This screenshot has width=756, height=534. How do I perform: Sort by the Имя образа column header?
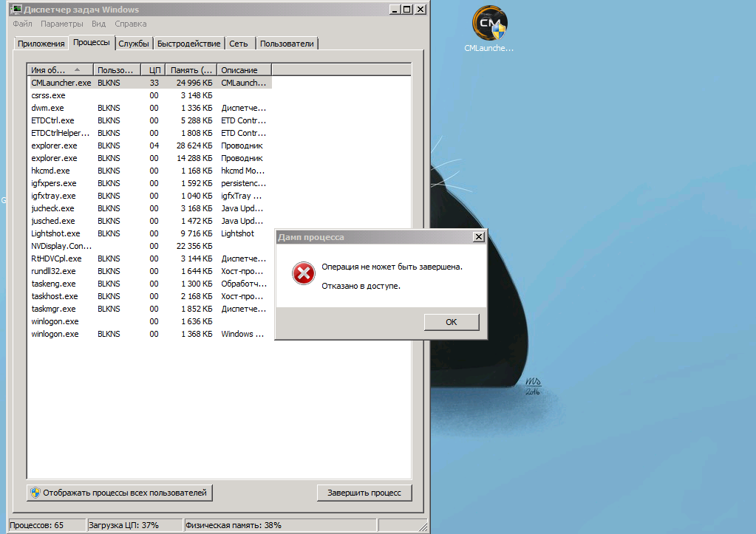click(x=61, y=70)
